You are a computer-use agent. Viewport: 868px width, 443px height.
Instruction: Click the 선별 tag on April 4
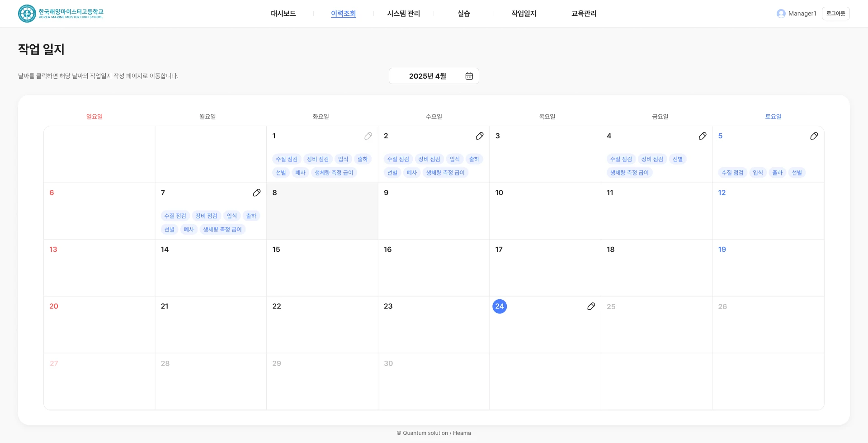[x=678, y=159]
